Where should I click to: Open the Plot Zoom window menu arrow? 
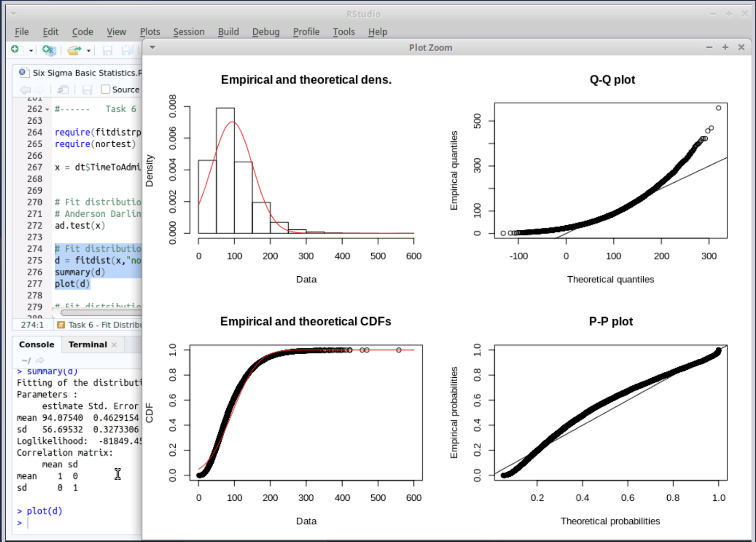point(152,47)
